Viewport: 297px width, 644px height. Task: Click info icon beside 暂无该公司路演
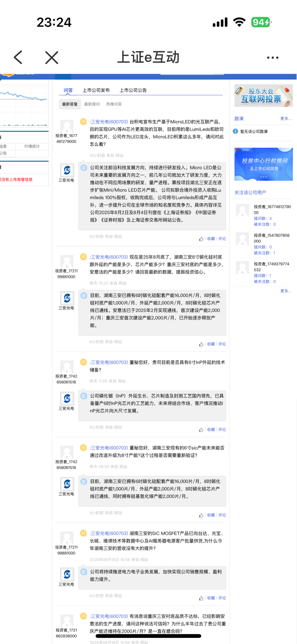click(236, 132)
